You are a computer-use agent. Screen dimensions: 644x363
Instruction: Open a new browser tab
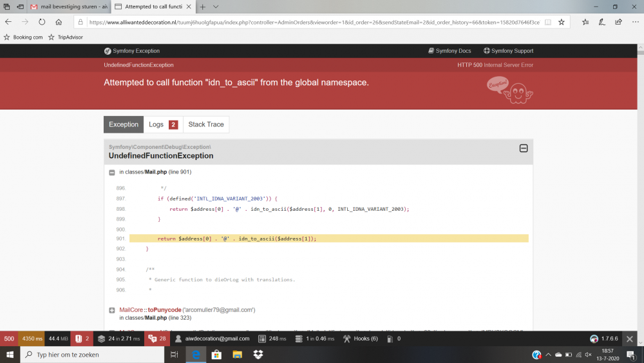point(202,6)
